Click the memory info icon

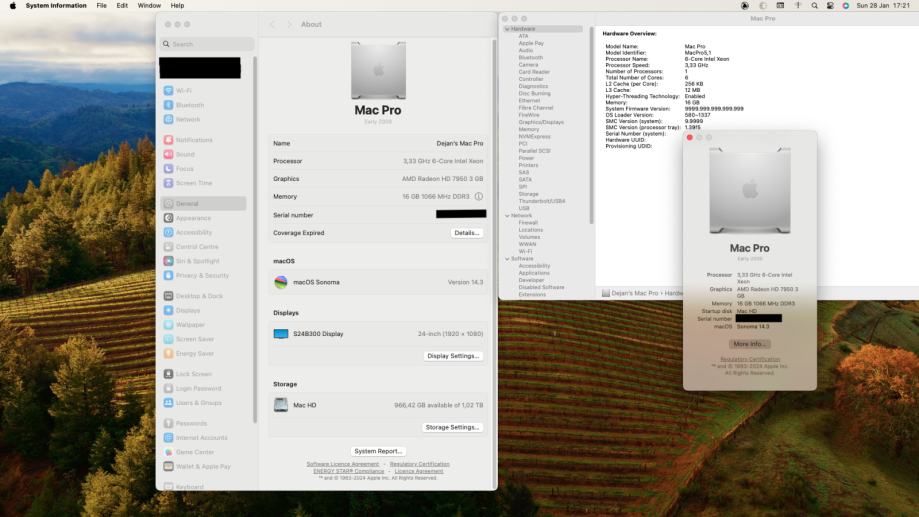(x=478, y=196)
